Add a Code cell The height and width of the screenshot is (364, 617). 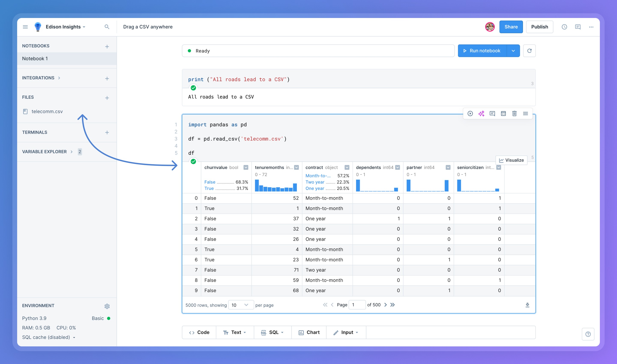(x=199, y=332)
